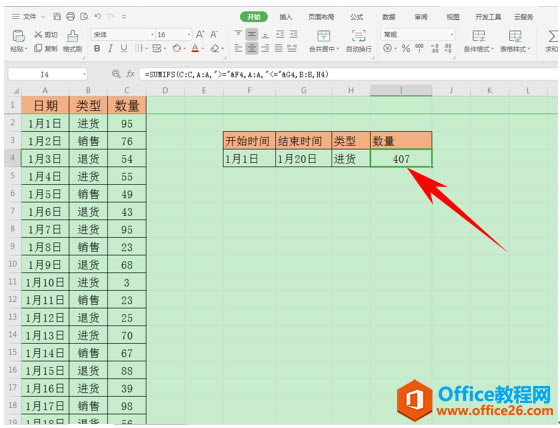Switch to the 页面布局 Page Layout tab
560x428 pixels.
click(x=321, y=17)
